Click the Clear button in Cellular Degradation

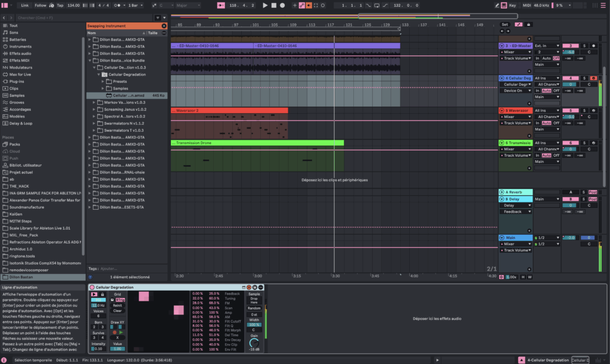click(x=117, y=311)
